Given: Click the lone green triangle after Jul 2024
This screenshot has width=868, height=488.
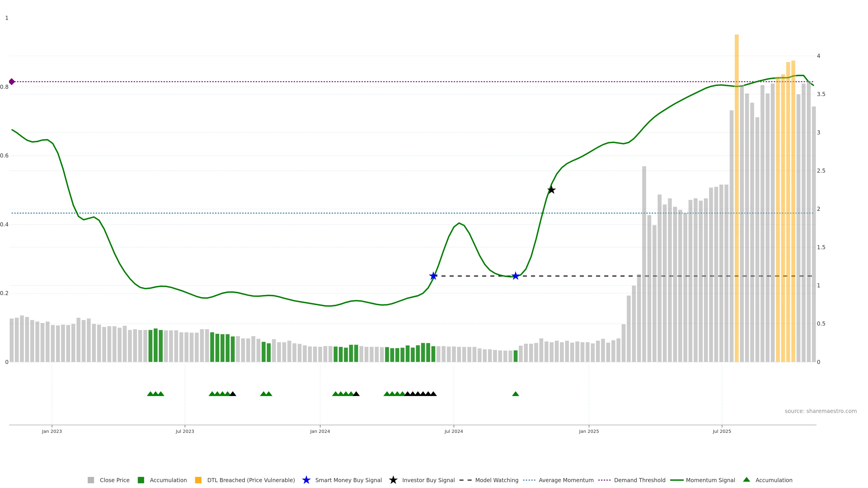Looking at the screenshot, I should coord(515,394).
